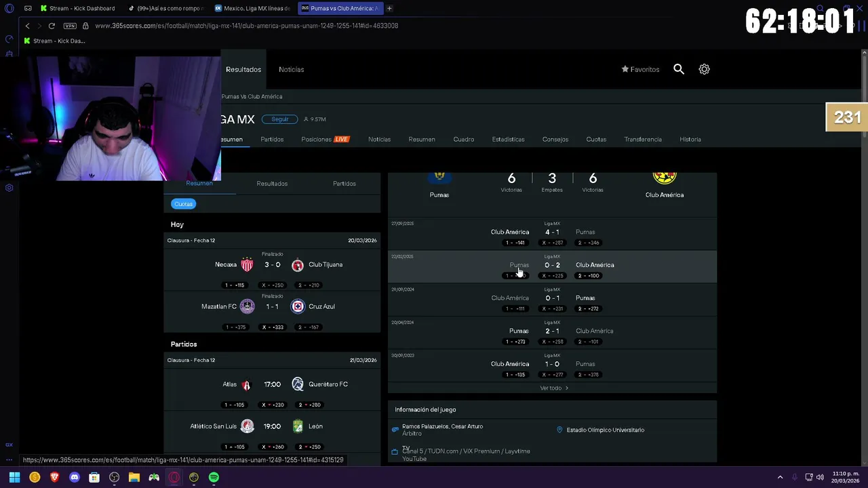This screenshot has height=488, width=868.
Task: Open Spotify from the taskbar
Action: point(214,477)
